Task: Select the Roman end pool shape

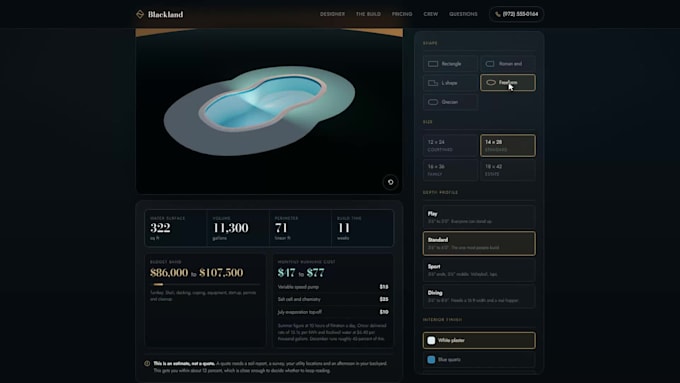Action: pos(508,64)
